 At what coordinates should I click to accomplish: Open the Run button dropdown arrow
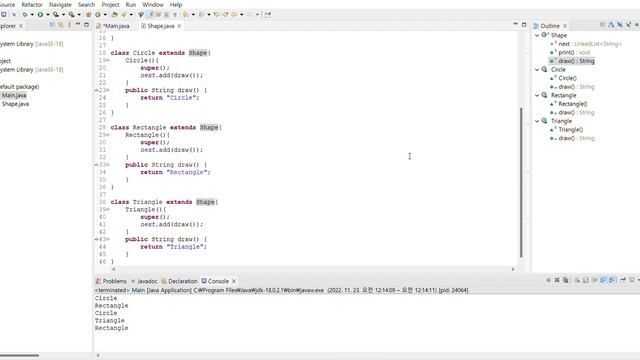pos(48,15)
